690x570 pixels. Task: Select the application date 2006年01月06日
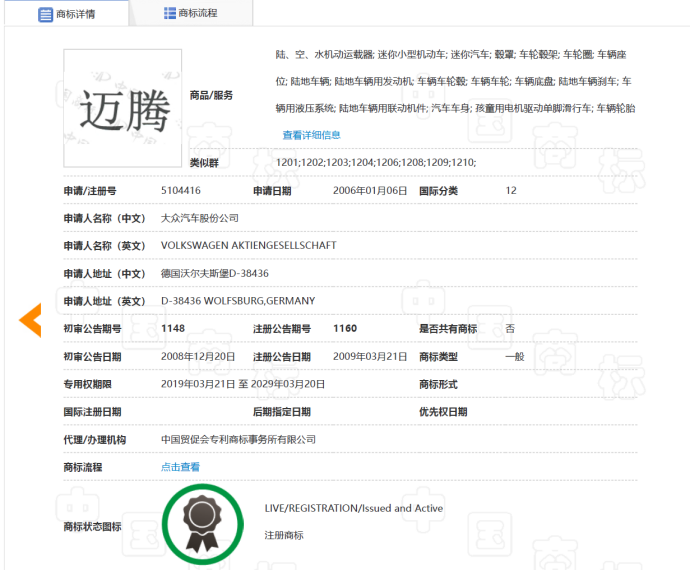click(x=370, y=191)
